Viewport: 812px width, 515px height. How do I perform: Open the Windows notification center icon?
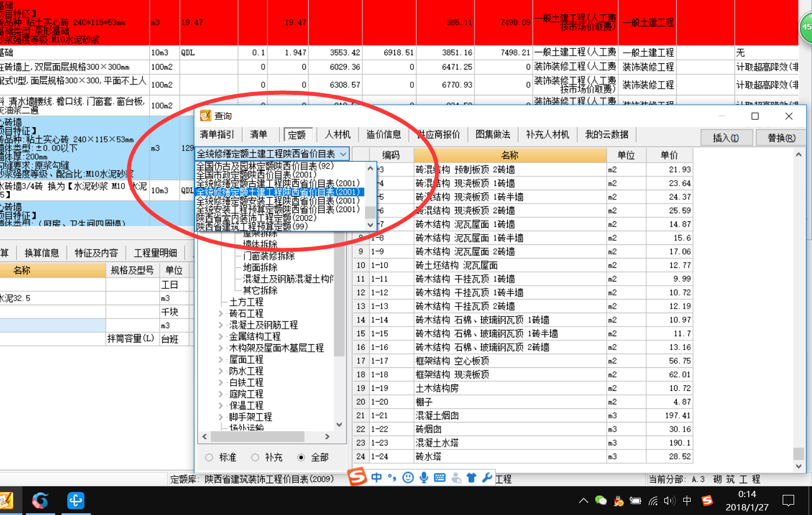coord(789,501)
